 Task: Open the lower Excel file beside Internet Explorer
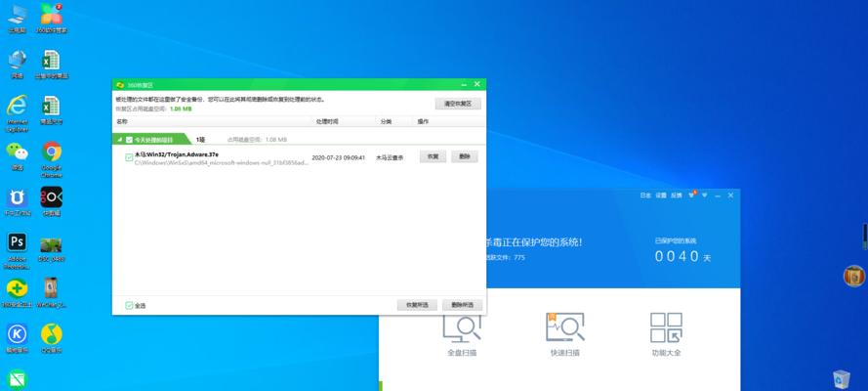click(x=52, y=110)
